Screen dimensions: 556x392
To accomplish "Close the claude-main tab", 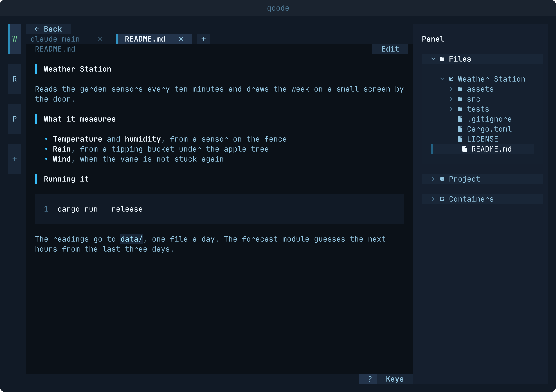I will tap(100, 39).
